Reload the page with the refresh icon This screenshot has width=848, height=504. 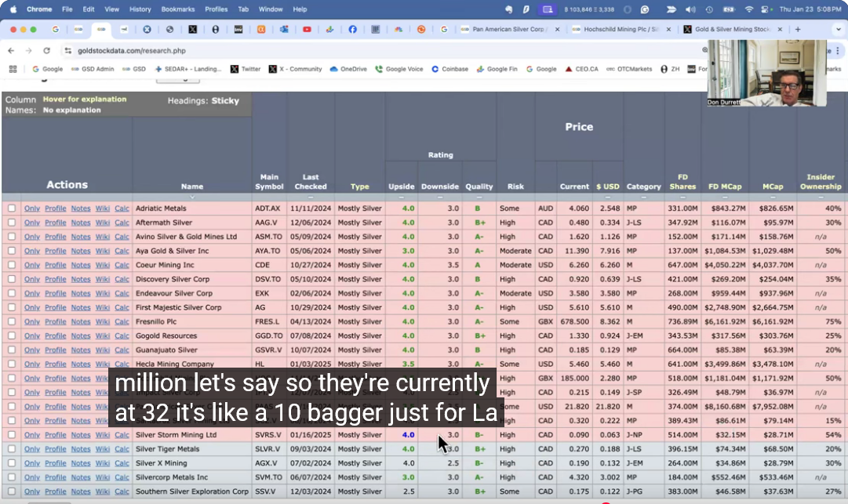coord(45,50)
